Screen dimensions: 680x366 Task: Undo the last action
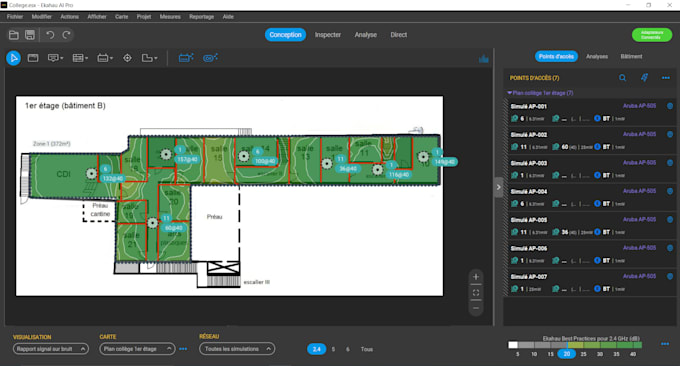pos(50,35)
